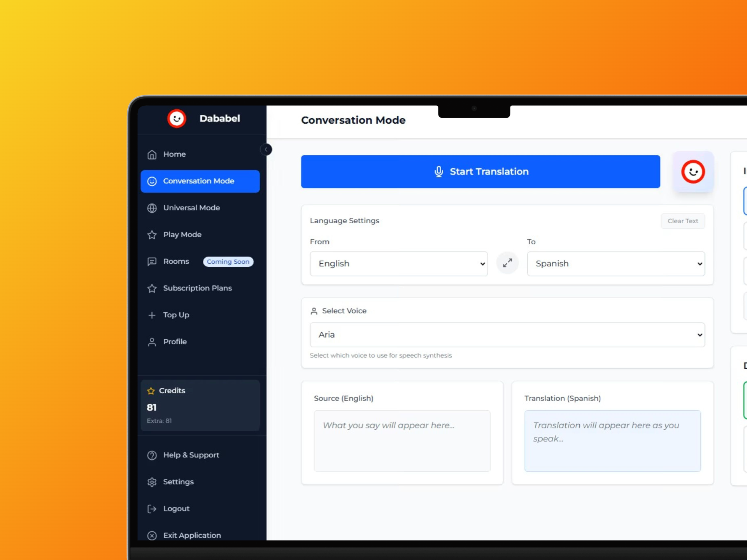This screenshot has height=560, width=747.
Task: Log out via Logout
Action: point(200,509)
